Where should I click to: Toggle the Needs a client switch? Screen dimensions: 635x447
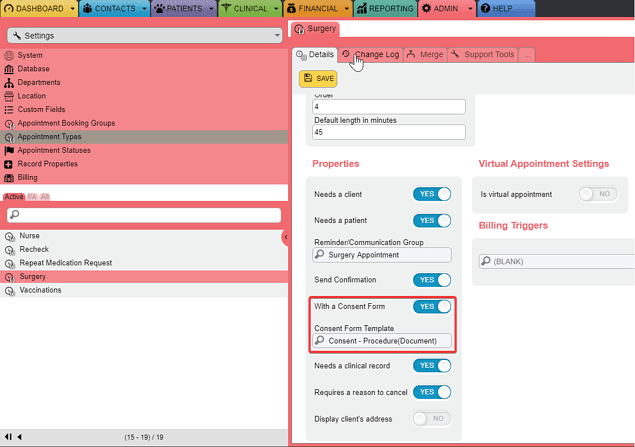tap(432, 194)
